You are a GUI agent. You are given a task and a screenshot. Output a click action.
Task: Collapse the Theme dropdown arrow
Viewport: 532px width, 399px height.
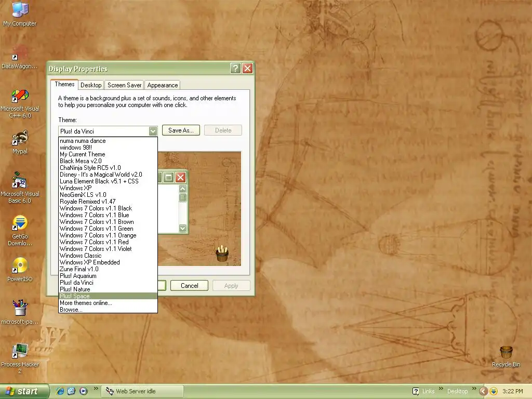153,131
